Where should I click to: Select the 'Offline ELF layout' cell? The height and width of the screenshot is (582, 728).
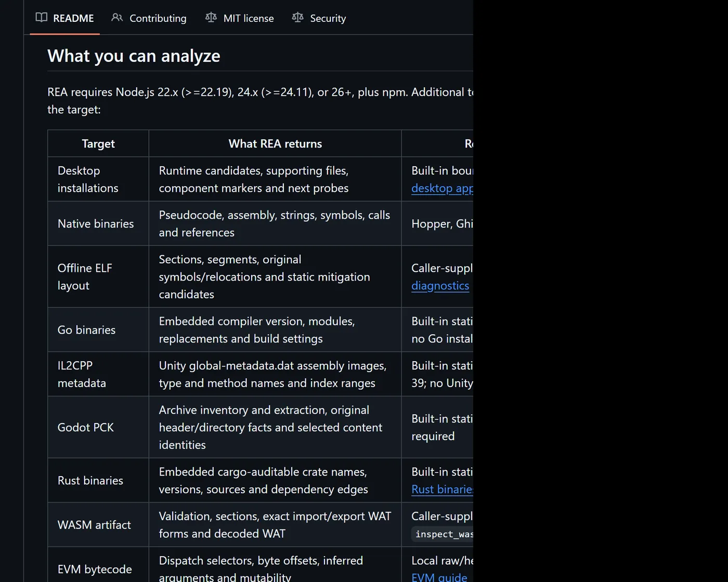click(98, 277)
